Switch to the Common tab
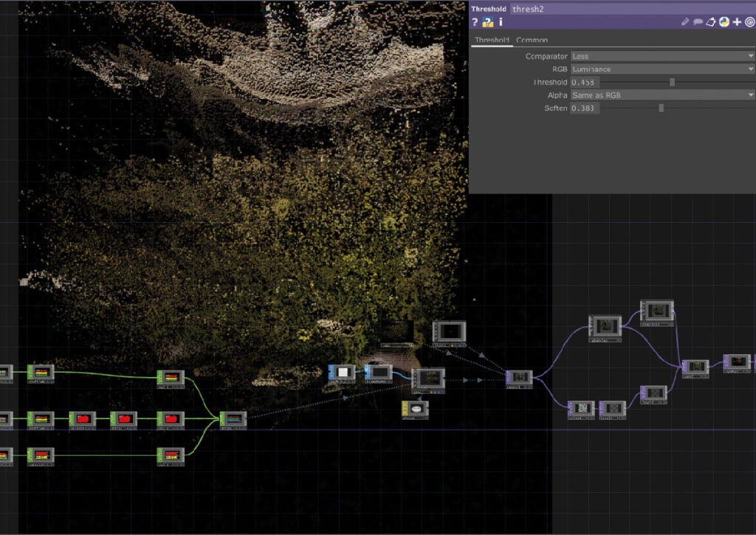 (x=532, y=40)
